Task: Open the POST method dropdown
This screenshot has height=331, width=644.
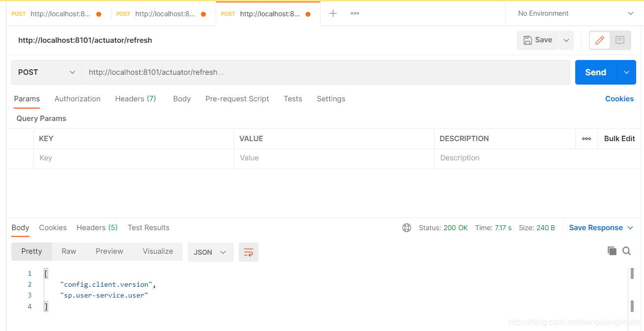Action: point(47,72)
